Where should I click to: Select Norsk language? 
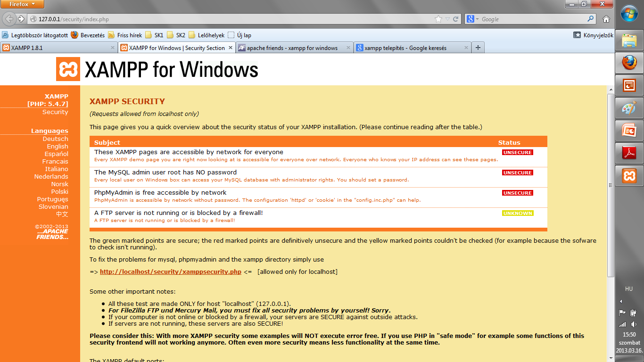click(x=60, y=184)
